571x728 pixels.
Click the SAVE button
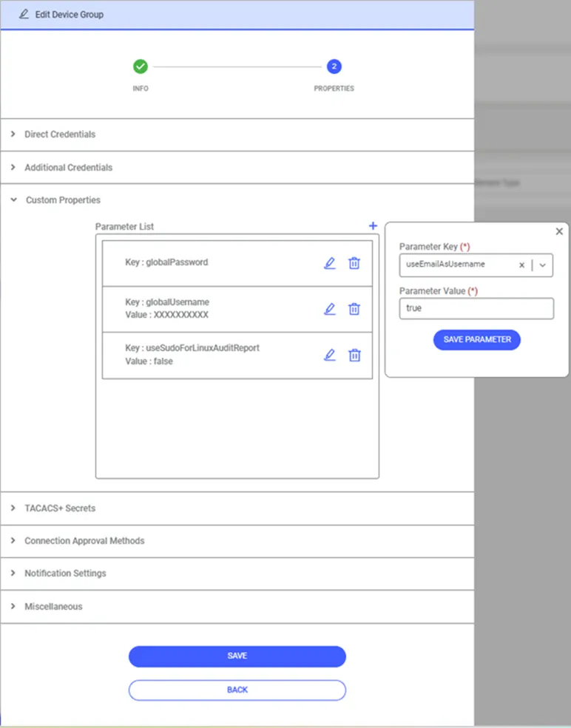tap(237, 656)
